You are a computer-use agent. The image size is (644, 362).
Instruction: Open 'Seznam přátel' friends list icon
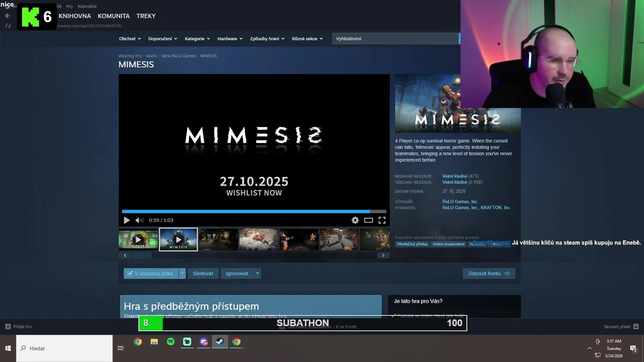pos(636,326)
